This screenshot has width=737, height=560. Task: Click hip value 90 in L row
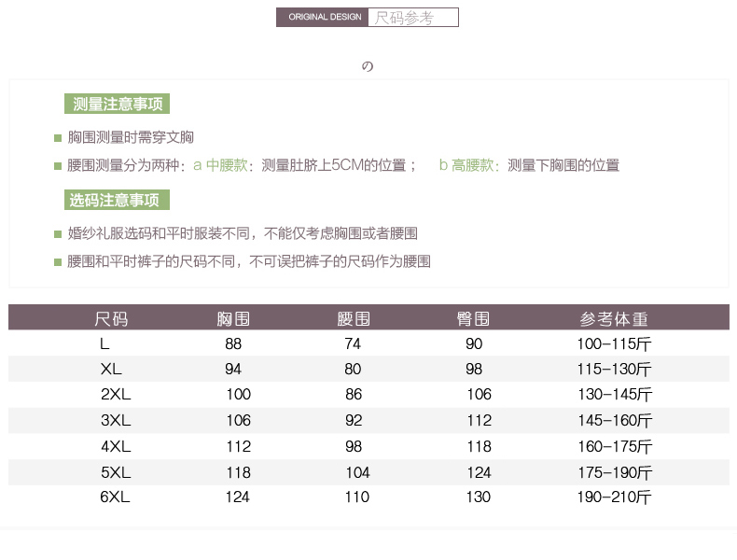tap(474, 343)
